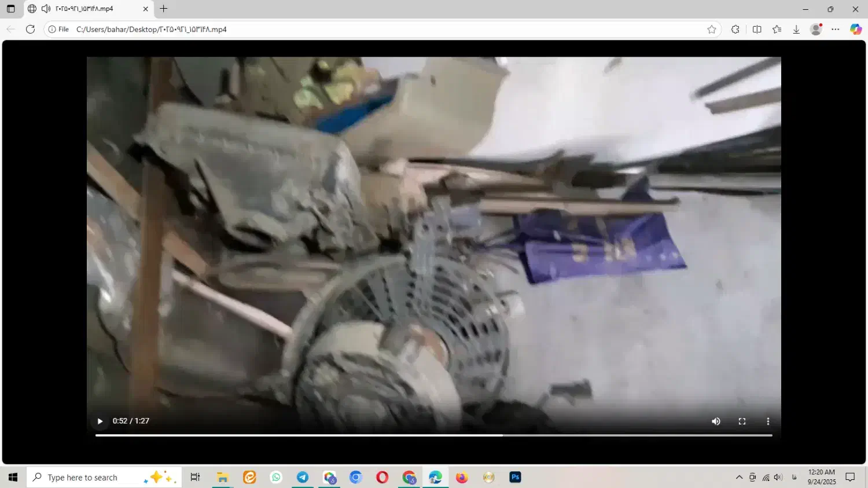Seek on the video progress bar
The width and height of the screenshot is (868, 488).
coord(434,435)
